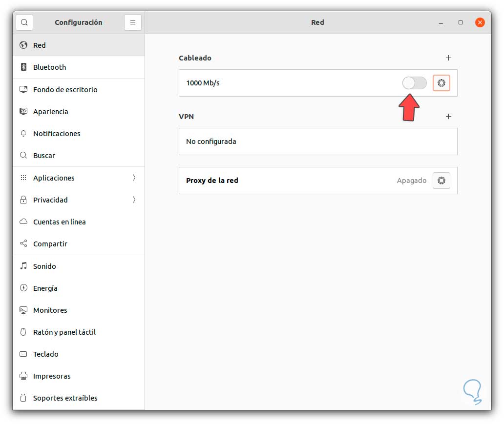Open wired connection gear settings
The height and width of the screenshot is (424, 504).
tap(441, 83)
